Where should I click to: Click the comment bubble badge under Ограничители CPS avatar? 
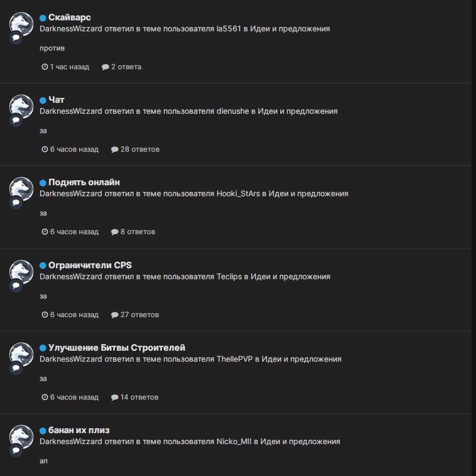click(x=16, y=285)
